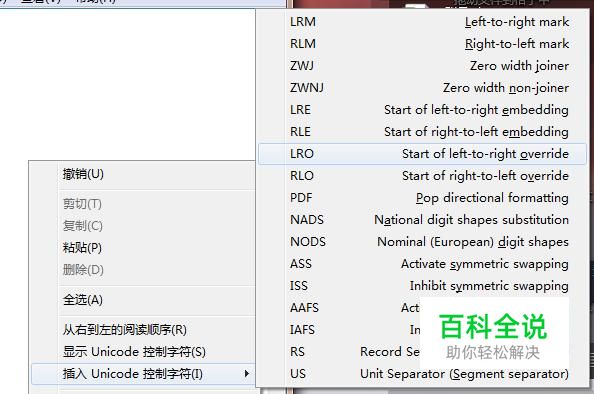Click 全选(A) select all entry
The height and width of the screenshot is (394, 594).
pos(143,300)
